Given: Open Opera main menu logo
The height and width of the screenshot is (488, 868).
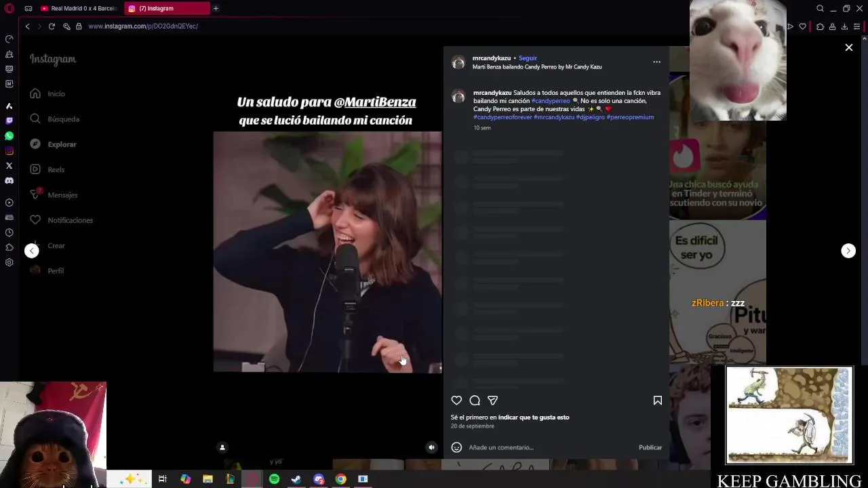Looking at the screenshot, I should click(x=9, y=8).
